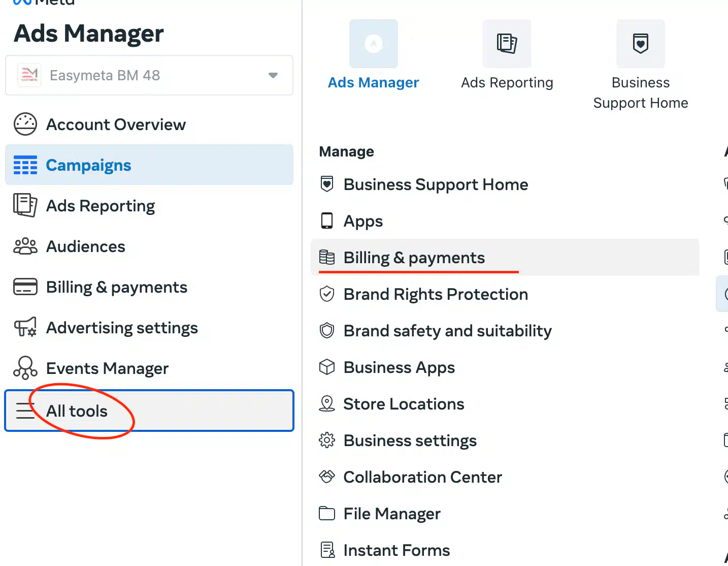
Task: Click the All tools hamburger icon
Action: [x=25, y=411]
